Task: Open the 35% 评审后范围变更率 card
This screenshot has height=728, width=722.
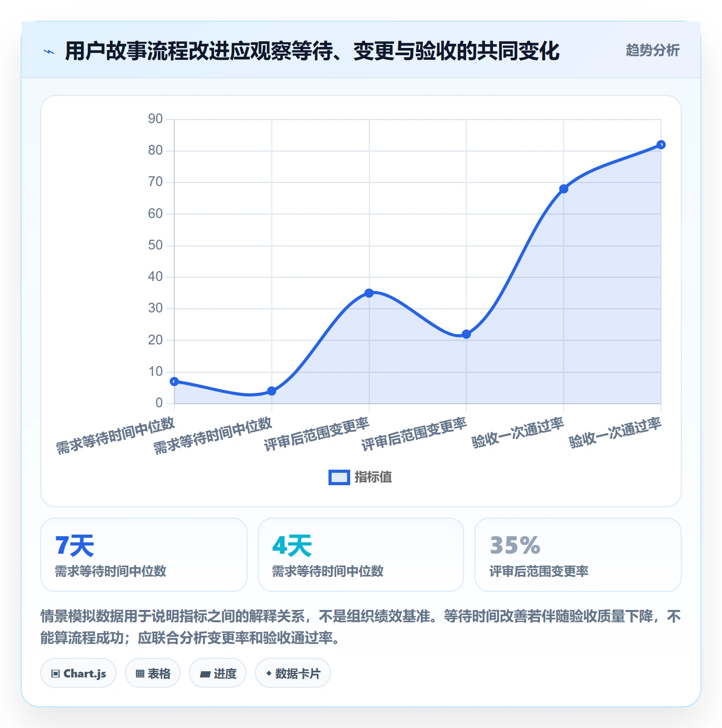Action: coord(578,555)
